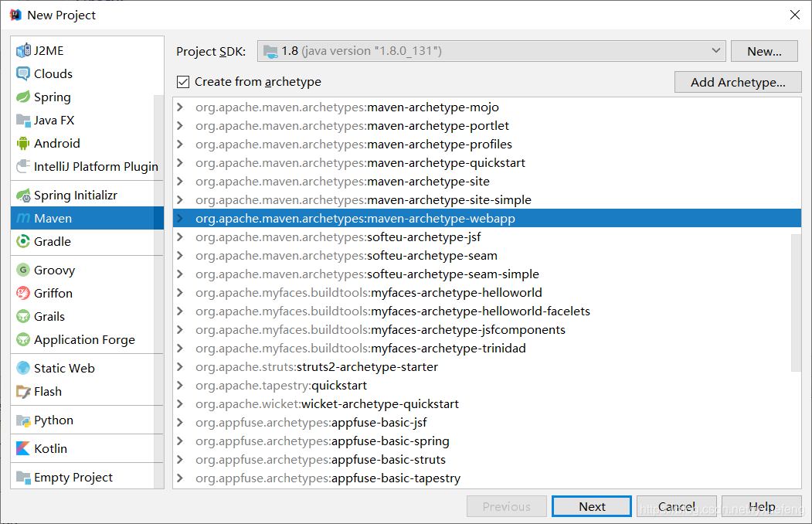
Task: Click the Flash folder icon
Action: click(23, 391)
